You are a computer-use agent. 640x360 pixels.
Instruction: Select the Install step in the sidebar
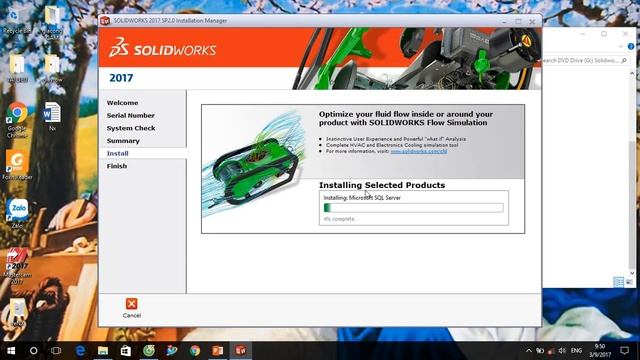pyautogui.click(x=118, y=153)
